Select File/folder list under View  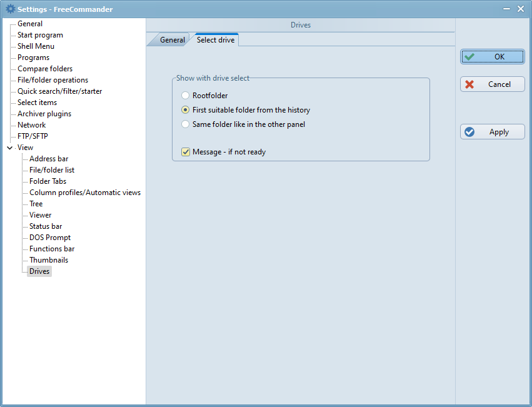51,169
